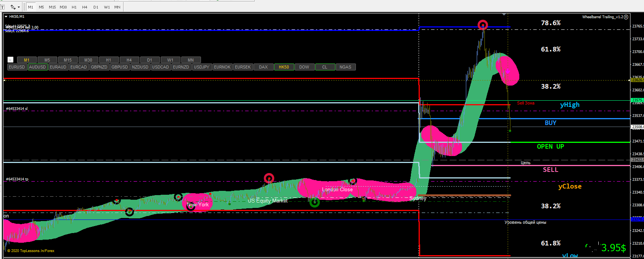Select D1 timeframe in top toolbar
The width and height of the screenshot is (644, 259).
tap(96, 7)
